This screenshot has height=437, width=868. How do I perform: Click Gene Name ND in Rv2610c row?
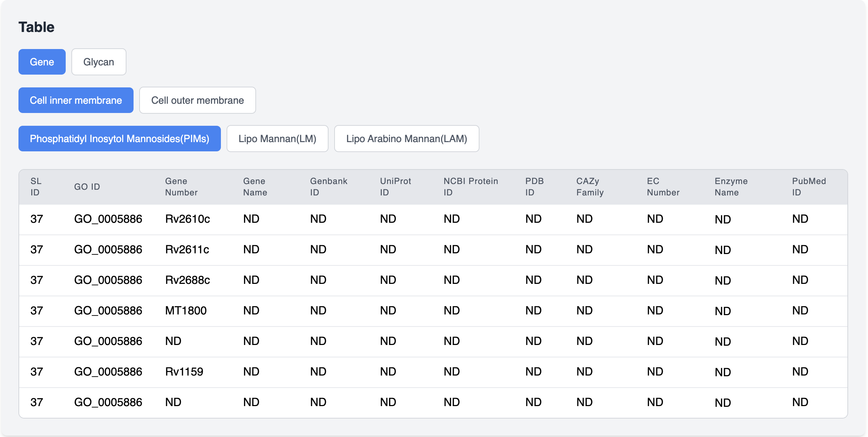(251, 219)
